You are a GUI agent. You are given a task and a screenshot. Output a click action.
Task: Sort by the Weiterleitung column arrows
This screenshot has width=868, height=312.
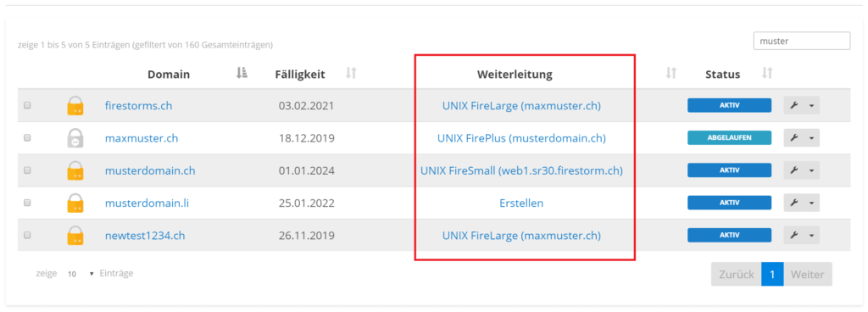pyautogui.click(x=671, y=73)
